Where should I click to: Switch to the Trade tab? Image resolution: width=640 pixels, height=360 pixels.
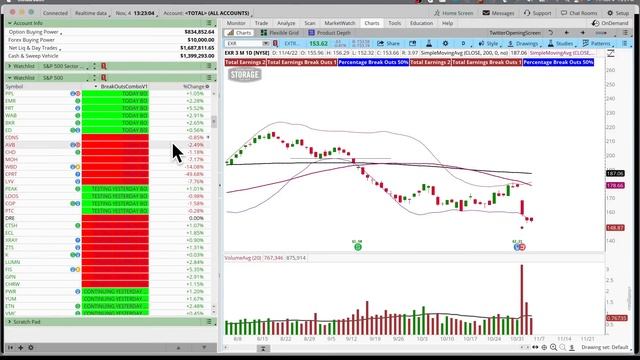(x=261, y=23)
